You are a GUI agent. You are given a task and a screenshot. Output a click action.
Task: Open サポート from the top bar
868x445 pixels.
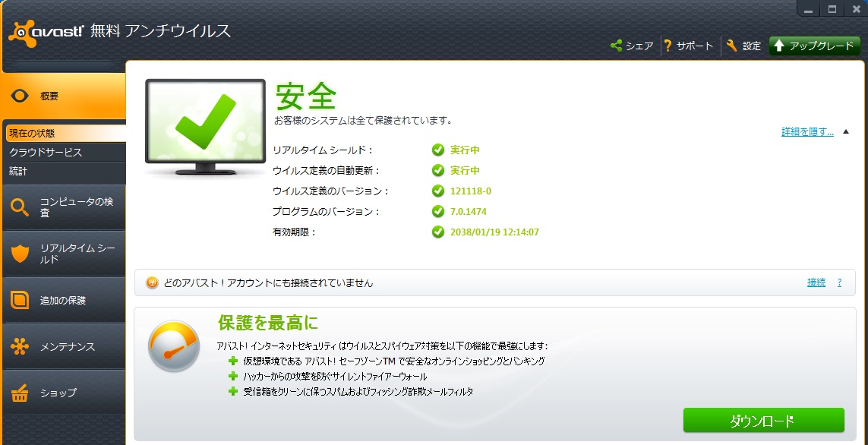[x=688, y=46]
